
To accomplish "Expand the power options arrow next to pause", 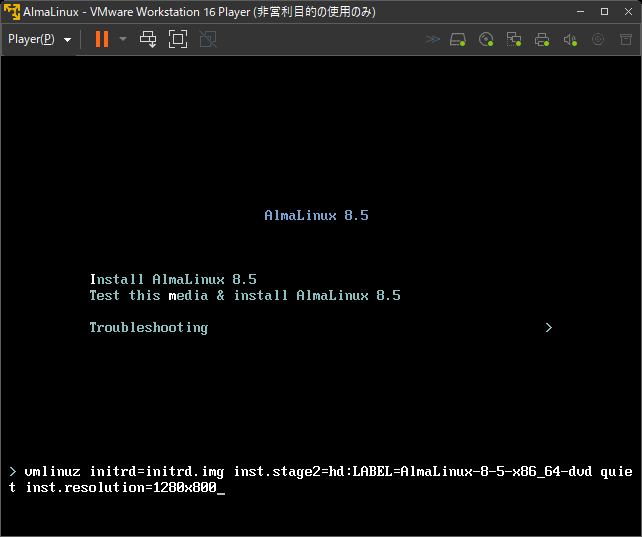I will [x=123, y=39].
